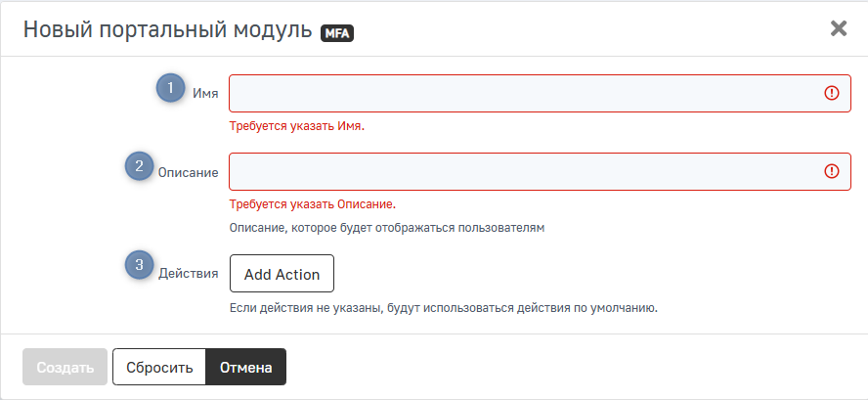This screenshot has width=868, height=400.
Task: Click the step 3 number badge
Action: click(x=139, y=264)
